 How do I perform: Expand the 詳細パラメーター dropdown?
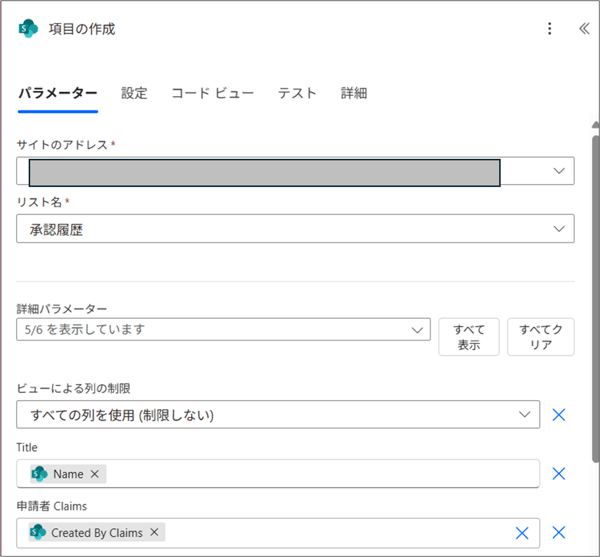coord(417,329)
